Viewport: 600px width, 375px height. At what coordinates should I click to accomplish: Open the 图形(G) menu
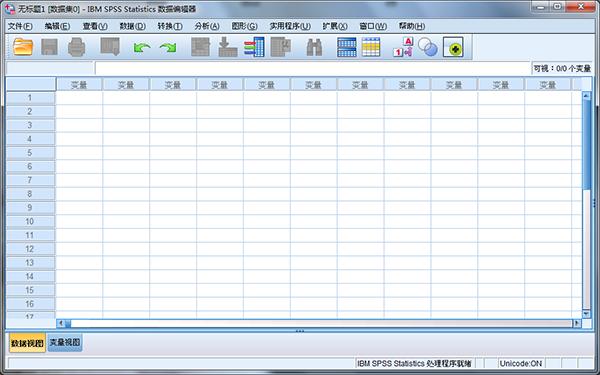point(244,26)
